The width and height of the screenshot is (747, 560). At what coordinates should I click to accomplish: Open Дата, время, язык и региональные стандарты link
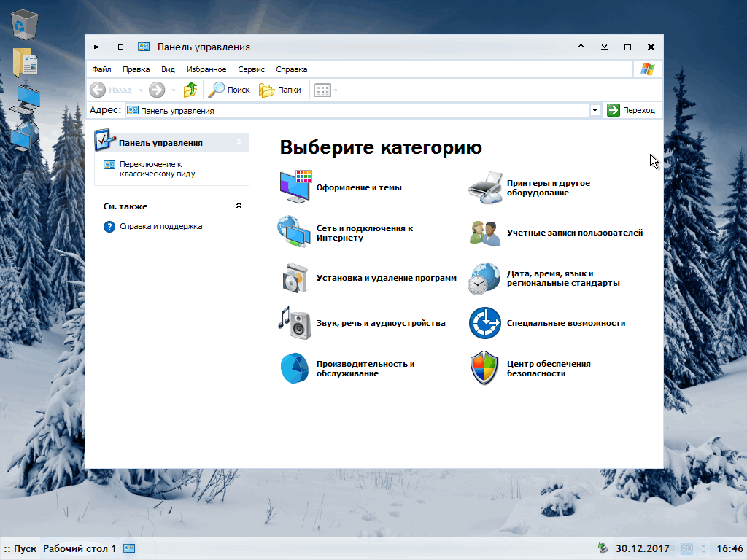click(563, 278)
